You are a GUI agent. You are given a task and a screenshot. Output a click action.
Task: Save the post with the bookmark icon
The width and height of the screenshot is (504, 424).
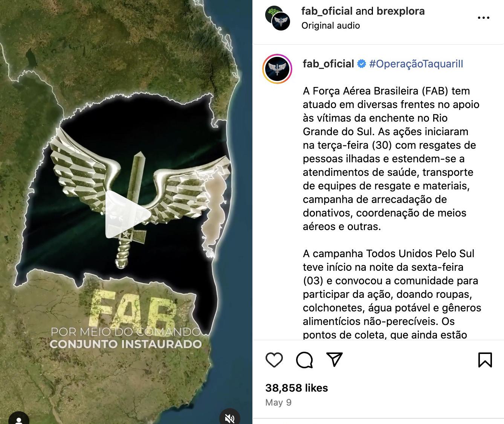(485, 360)
